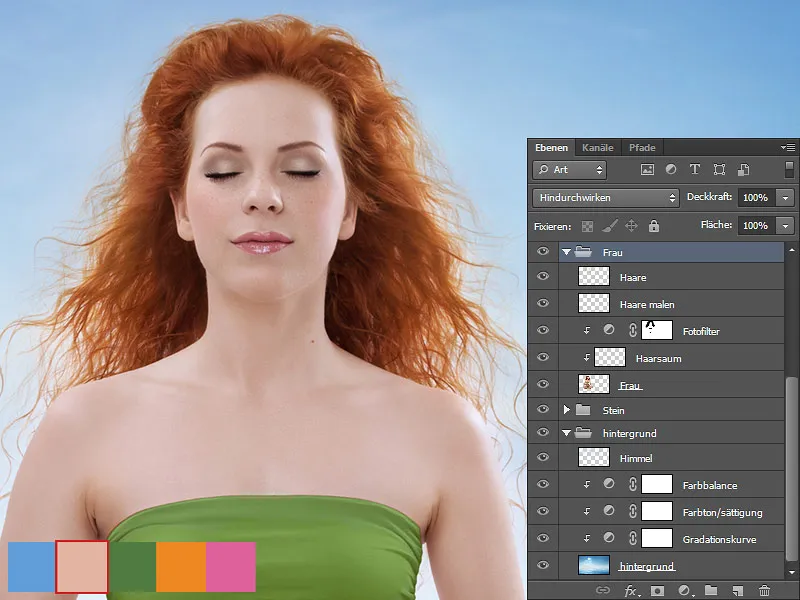The image size is (800, 600).
Task: Click the layers list scroll up arrow
Action: pos(791,250)
